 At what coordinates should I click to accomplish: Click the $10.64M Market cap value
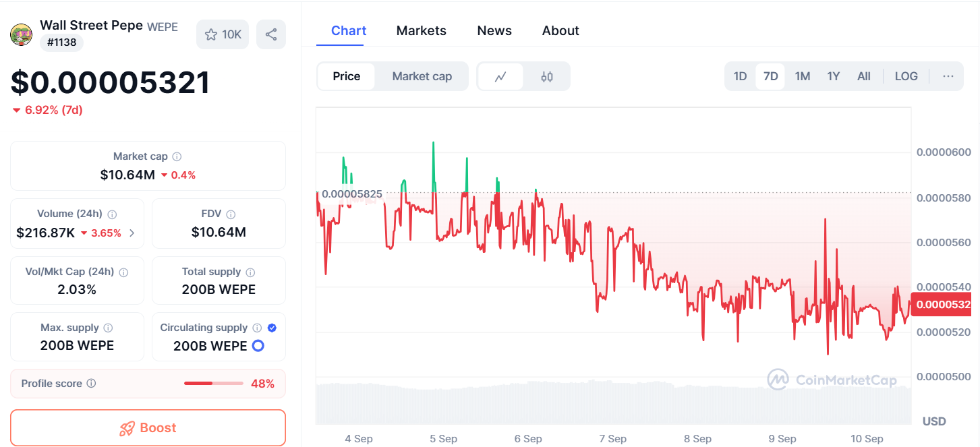point(127,175)
